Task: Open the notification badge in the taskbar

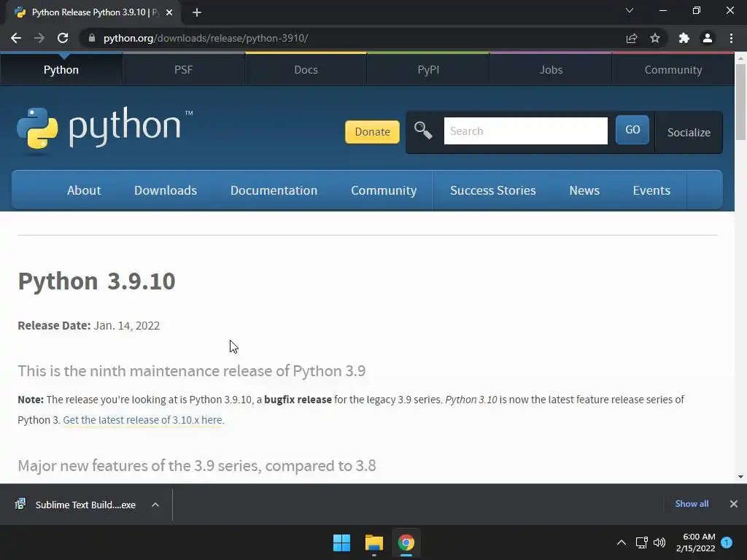Action: pyautogui.click(x=727, y=542)
